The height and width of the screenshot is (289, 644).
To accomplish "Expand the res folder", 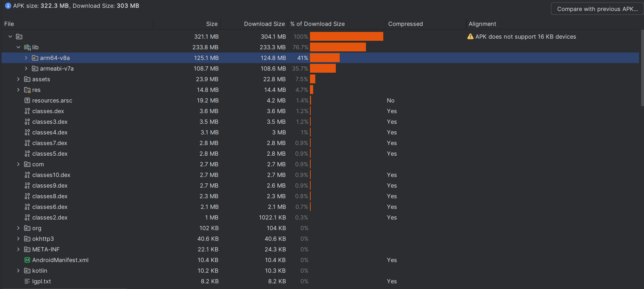I will [x=18, y=90].
